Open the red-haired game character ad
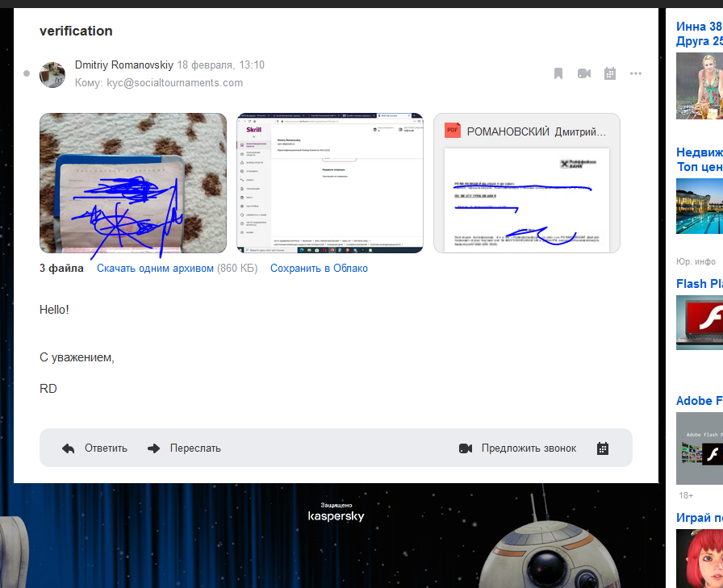This screenshot has width=723, height=588. point(700,558)
